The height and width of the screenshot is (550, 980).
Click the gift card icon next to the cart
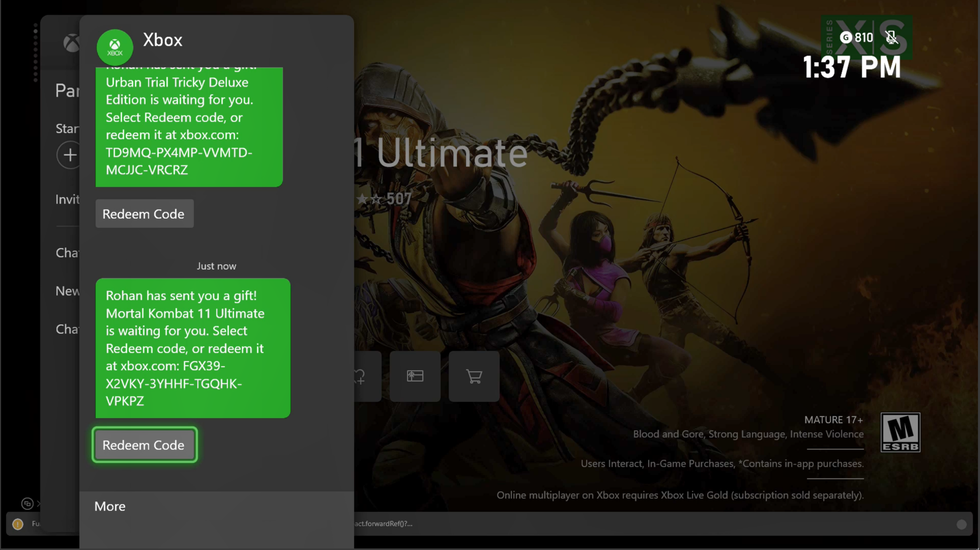coord(415,376)
